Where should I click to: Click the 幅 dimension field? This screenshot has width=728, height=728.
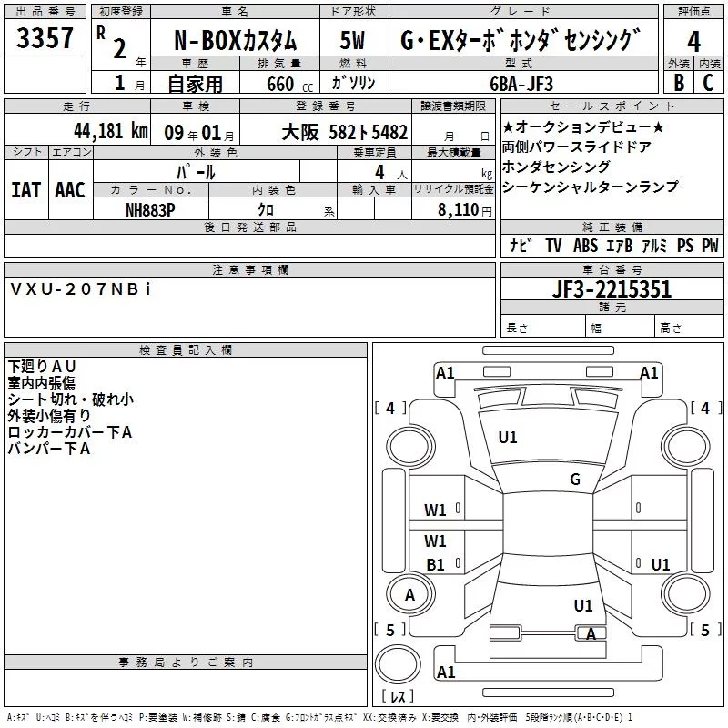pos(621,328)
